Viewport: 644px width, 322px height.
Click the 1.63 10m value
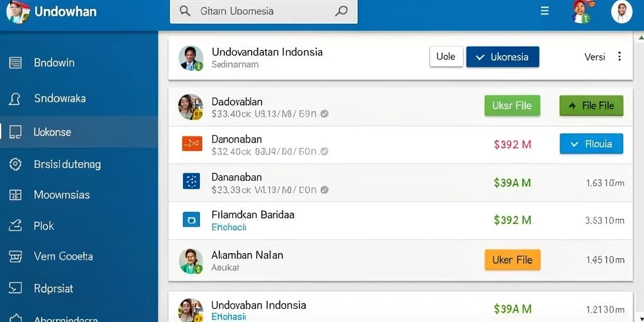(x=605, y=183)
